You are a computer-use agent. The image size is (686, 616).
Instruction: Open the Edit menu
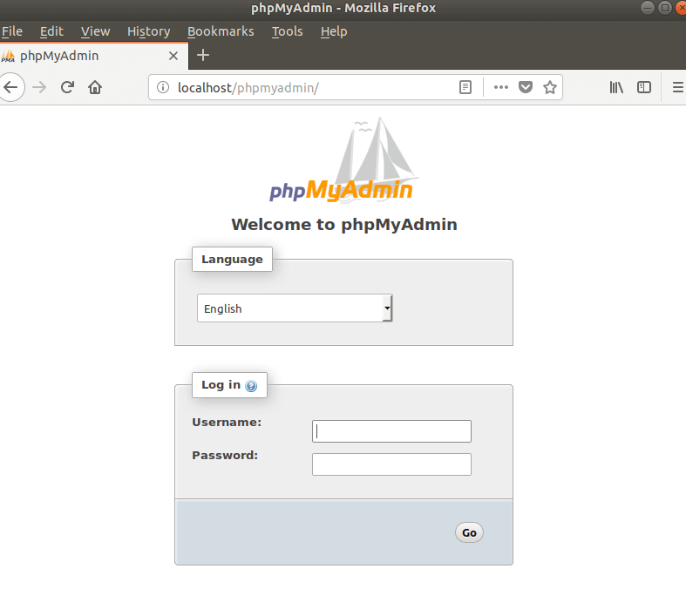[x=51, y=31]
